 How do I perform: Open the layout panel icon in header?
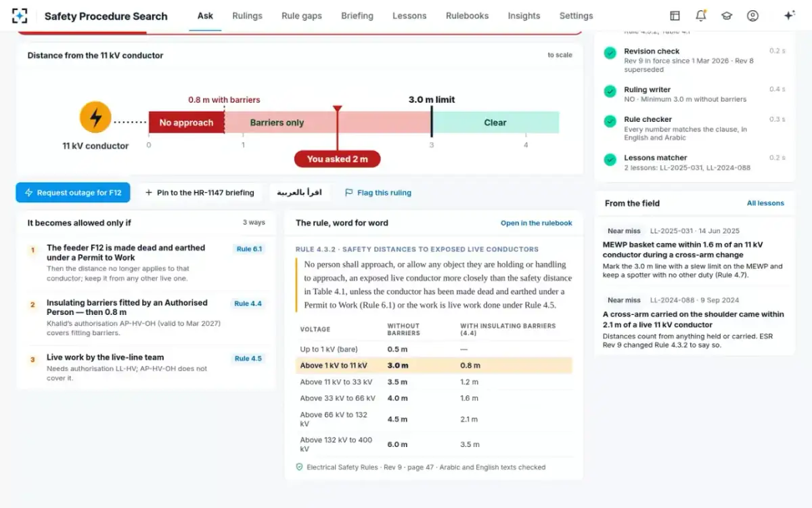[675, 16]
